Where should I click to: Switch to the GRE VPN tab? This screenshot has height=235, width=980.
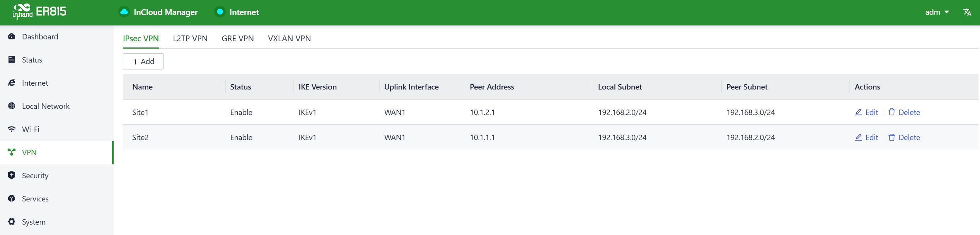237,39
